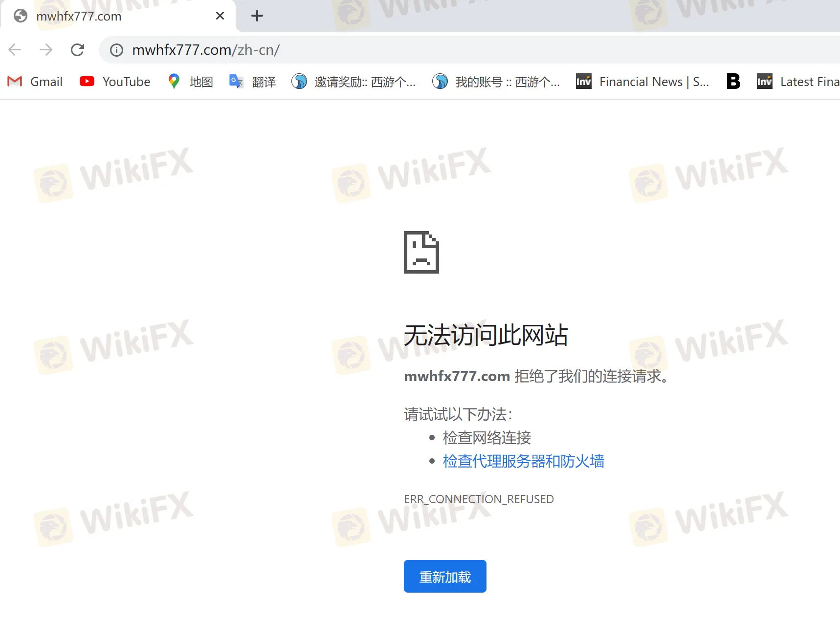Click the ERR_CONNECTION_REFUSED error code text
Image resolution: width=840 pixels, height=641 pixels.
[479, 499]
